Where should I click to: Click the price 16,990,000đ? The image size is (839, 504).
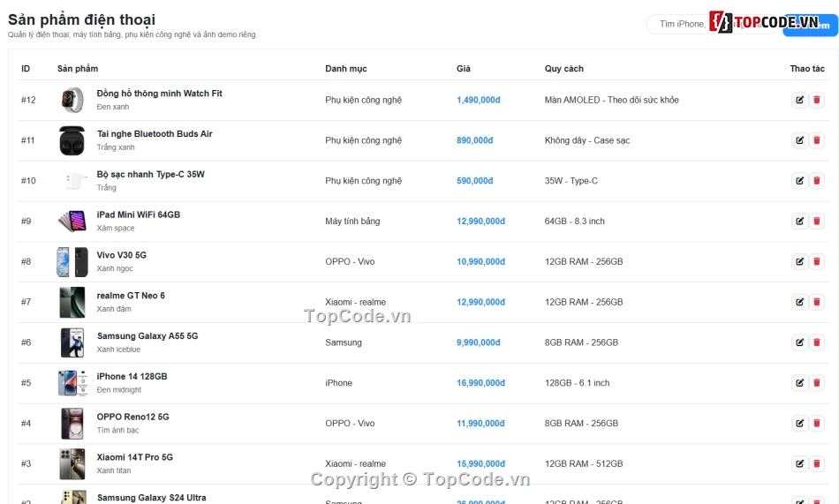[480, 382]
